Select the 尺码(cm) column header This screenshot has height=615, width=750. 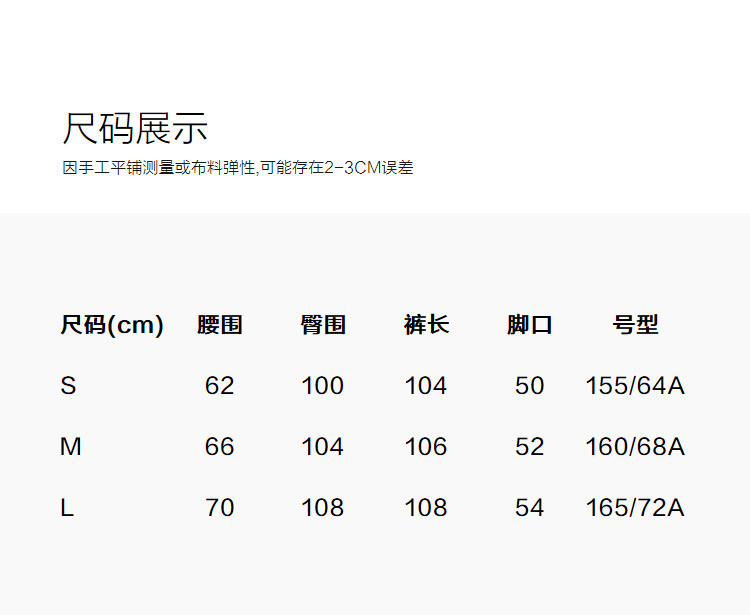112,325
